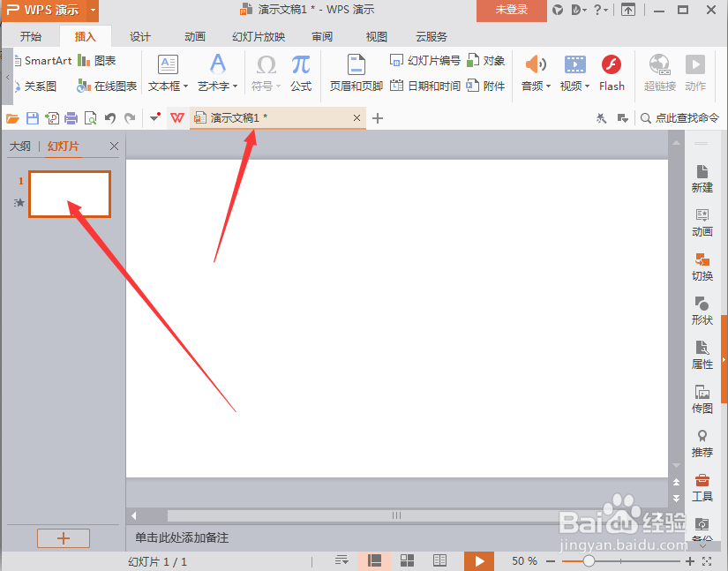Viewport: 728px width, 571px height.
Task: Insert audio (音频)
Action: (x=536, y=73)
